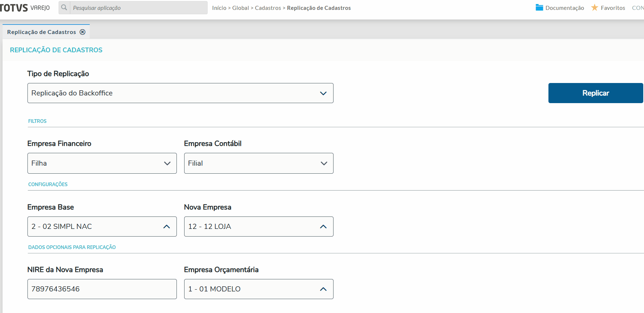The image size is (644, 313).
Task: Navigate to Cadastros breadcrumb item
Action: point(268,8)
